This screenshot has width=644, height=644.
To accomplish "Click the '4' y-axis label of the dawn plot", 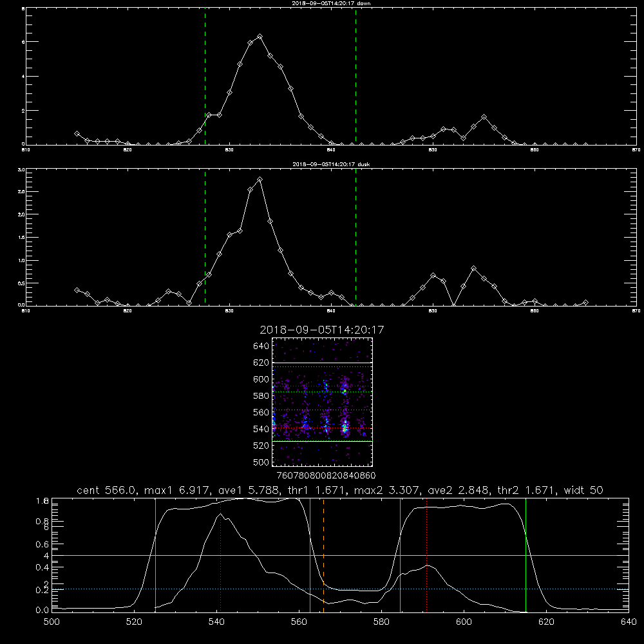I will (23, 77).
